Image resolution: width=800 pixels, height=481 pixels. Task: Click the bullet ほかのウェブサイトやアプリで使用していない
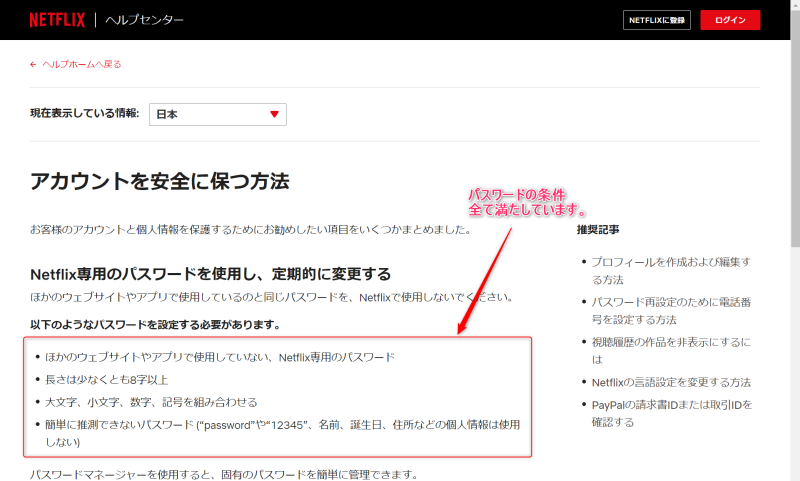click(220, 357)
